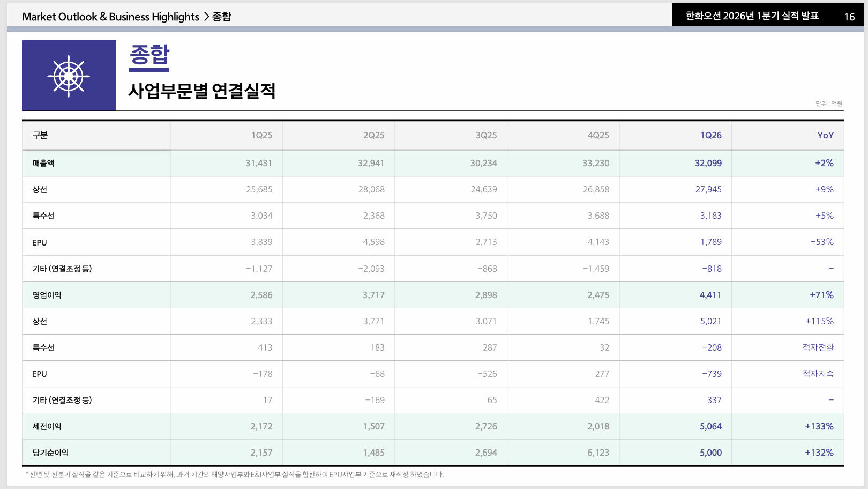This screenshot has height=489, width=868.
Task: Click the 매출액 row label
Action: click(x=43, y=163)
